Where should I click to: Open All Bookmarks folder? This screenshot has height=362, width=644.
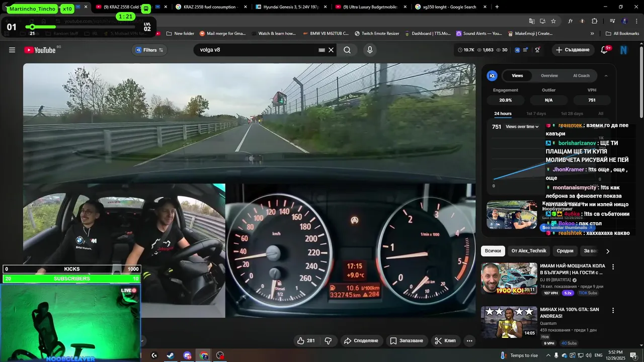(x=622, y=34)
